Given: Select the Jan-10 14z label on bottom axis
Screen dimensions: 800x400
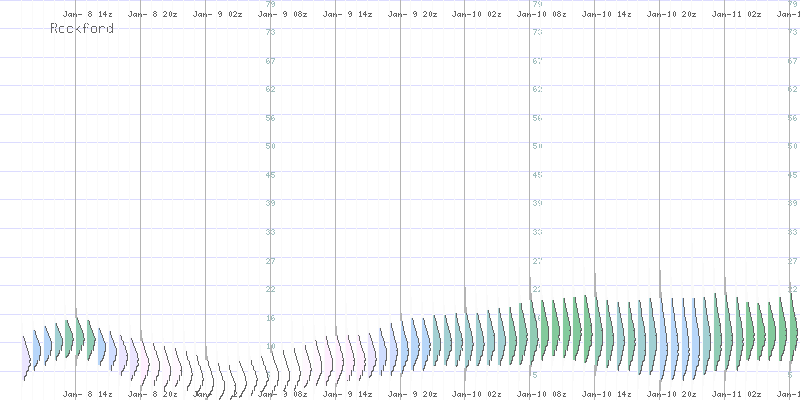Looking at the screenshot, I should [x=606, y=395].
